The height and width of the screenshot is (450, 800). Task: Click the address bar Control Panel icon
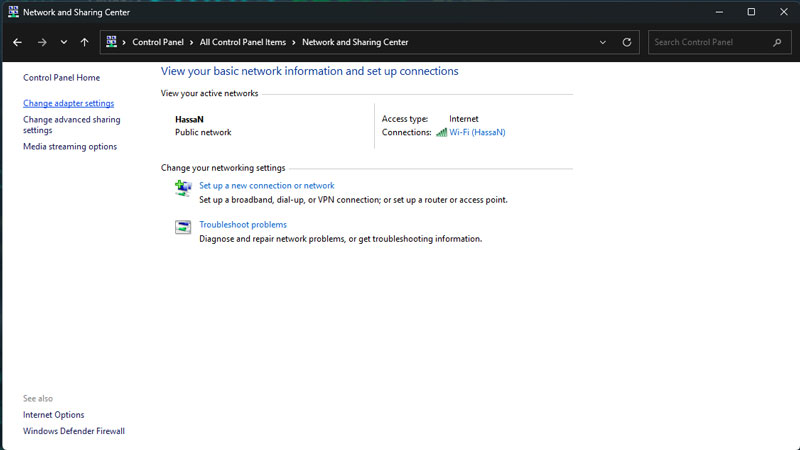tap(111, 42)
